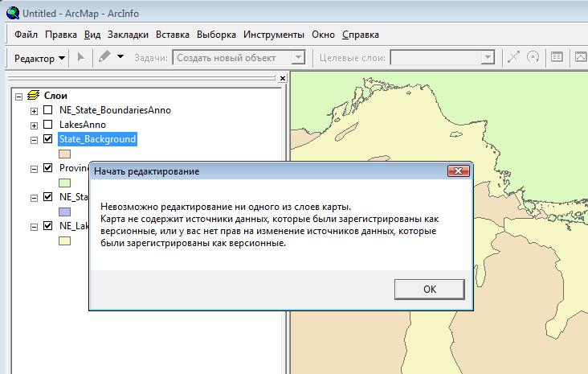
Task: Select the NE_State_BoundariesAnno layer name
Action: click(x=115, y=110)
